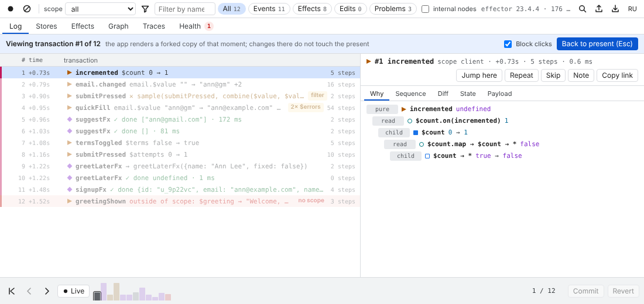Click the pure step label
Screen dimensions: 644x304
[x=382, y=109]
